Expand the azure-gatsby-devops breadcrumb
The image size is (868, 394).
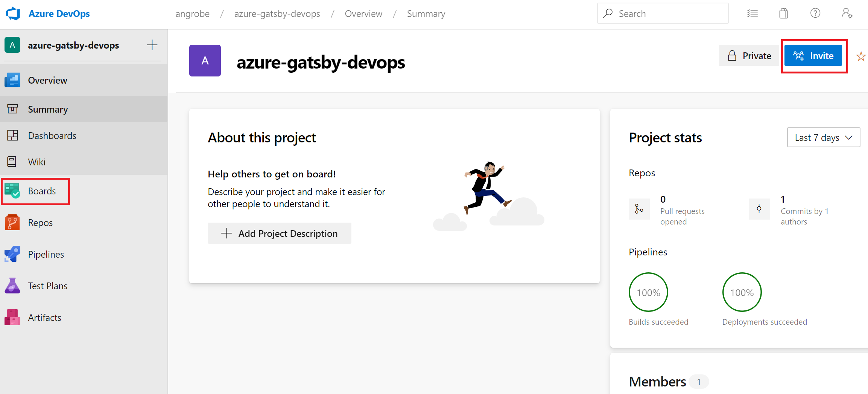coord(277,14)
